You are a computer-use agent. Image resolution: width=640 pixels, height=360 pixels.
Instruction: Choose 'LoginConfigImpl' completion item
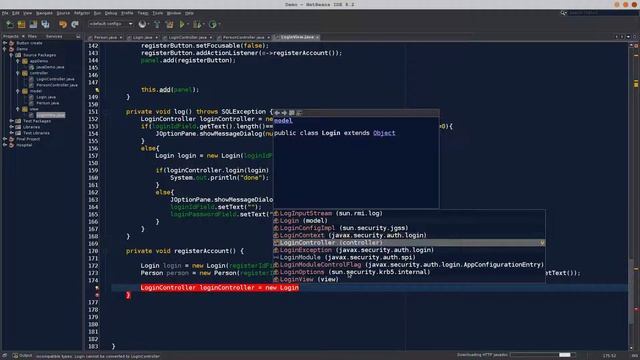pyautogui.click(x=409, y=228)
